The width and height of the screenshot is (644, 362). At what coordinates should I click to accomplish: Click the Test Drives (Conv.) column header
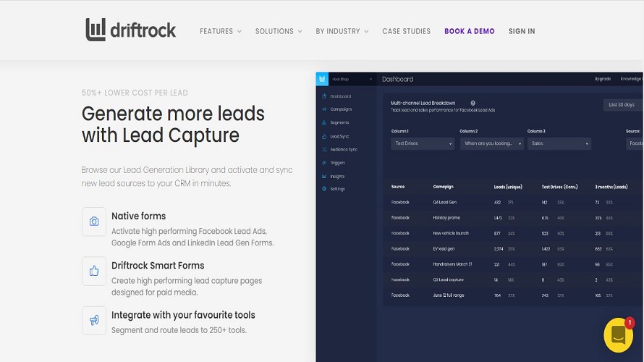pyautogui.click(x=559, y=187)
